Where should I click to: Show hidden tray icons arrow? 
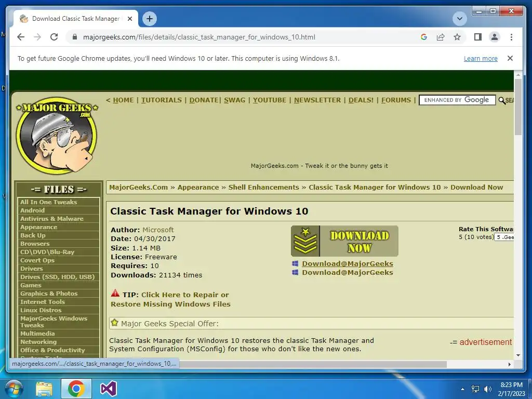click(x=462, y=389)
